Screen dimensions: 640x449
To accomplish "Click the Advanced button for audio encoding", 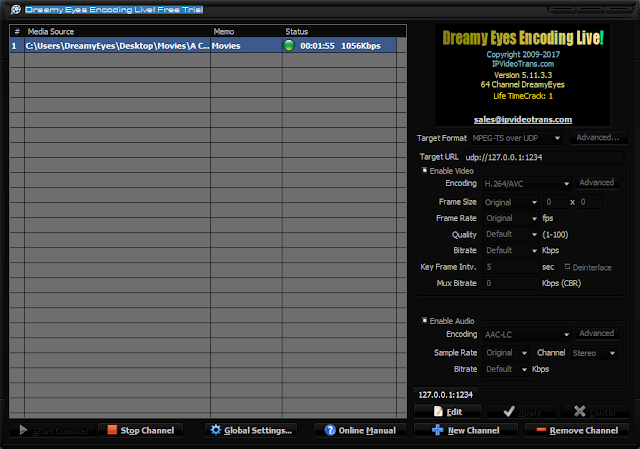I will 597,333.
